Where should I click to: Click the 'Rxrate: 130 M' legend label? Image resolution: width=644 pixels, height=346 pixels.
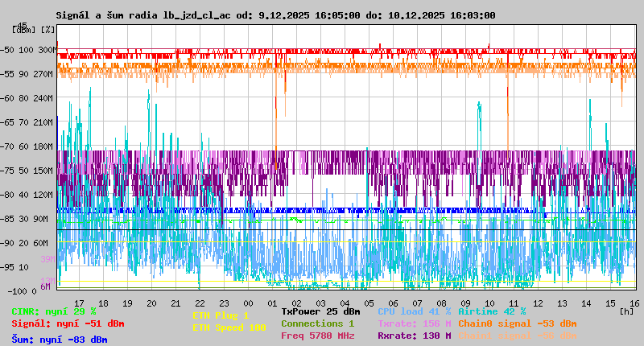(x=414, y=336)
